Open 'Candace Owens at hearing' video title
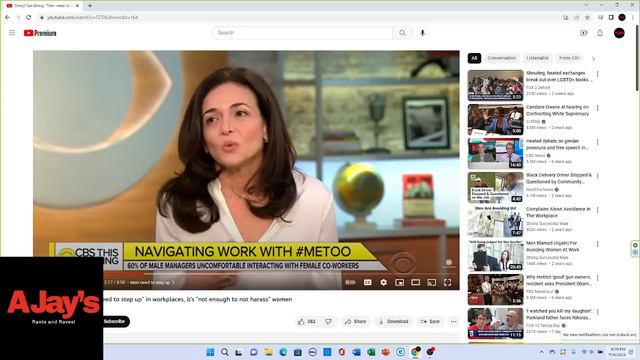 557,110
